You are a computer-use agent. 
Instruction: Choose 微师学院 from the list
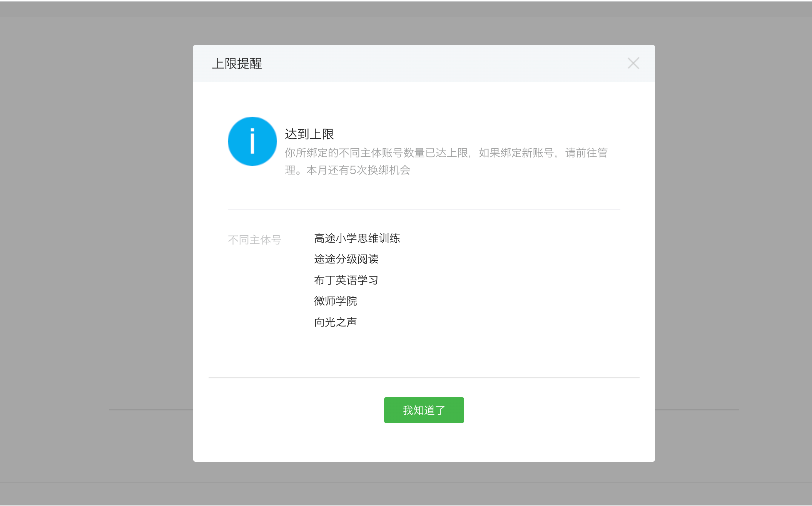pos(335,301)
